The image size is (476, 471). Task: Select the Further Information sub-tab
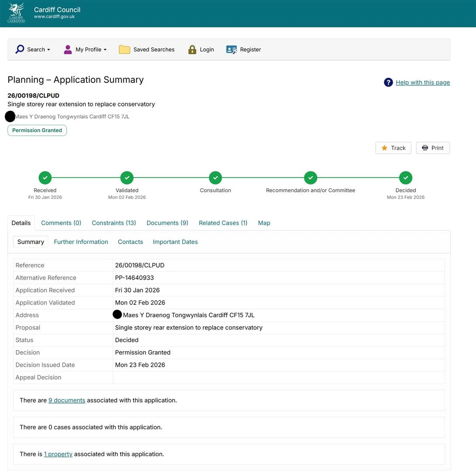click(81, 242)
